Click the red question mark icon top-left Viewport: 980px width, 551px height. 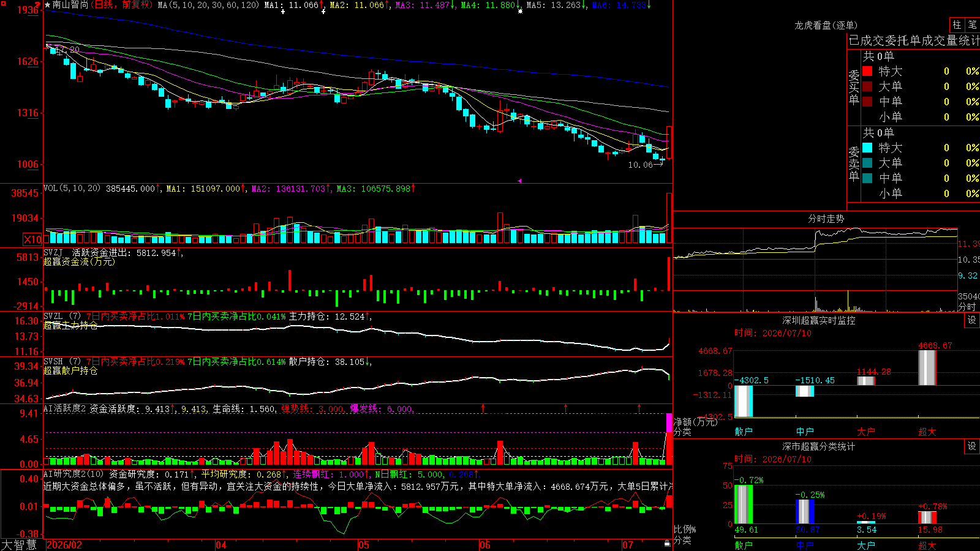pos(38,5)
